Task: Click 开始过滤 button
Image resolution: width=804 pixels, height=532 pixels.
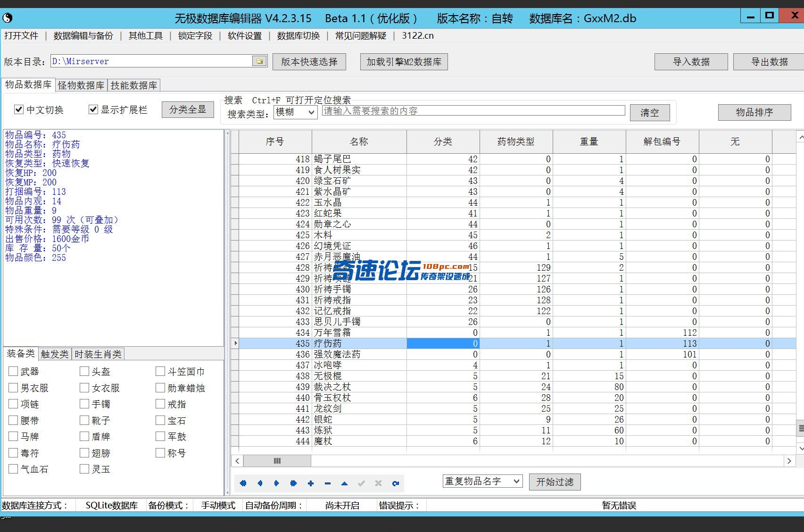Action: 555,482
